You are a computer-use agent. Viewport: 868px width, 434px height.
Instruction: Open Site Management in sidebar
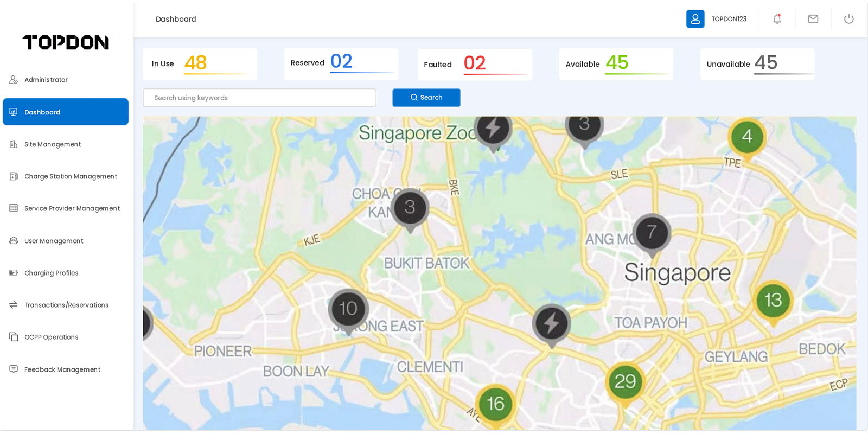(53, 144)
